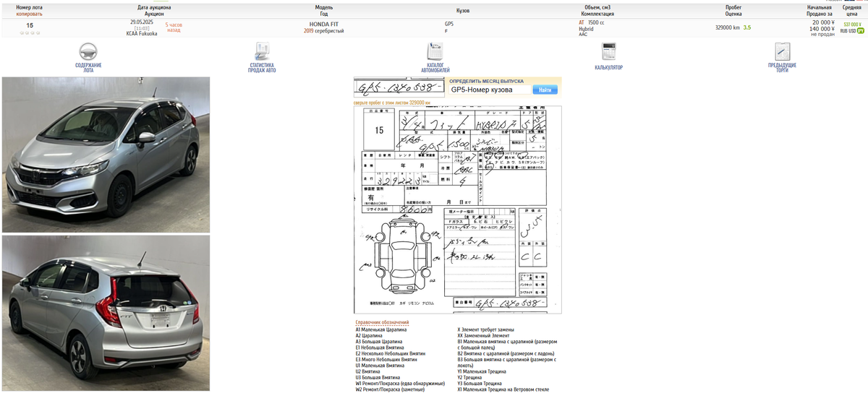The image size is (868, 393).
Task: Click the 'A1 Маленькая Царапина' legend entry
Action: [x=381, y=329]
